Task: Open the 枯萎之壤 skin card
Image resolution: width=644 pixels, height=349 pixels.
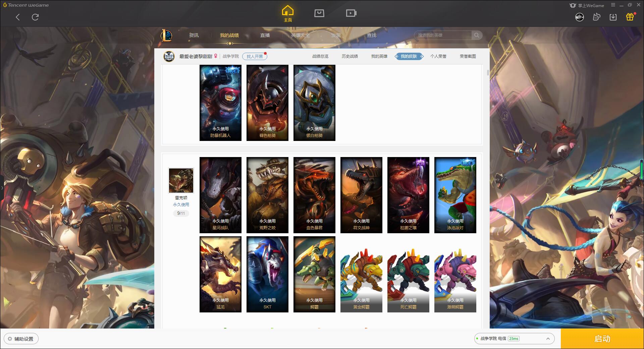Action: coord(408,195)
